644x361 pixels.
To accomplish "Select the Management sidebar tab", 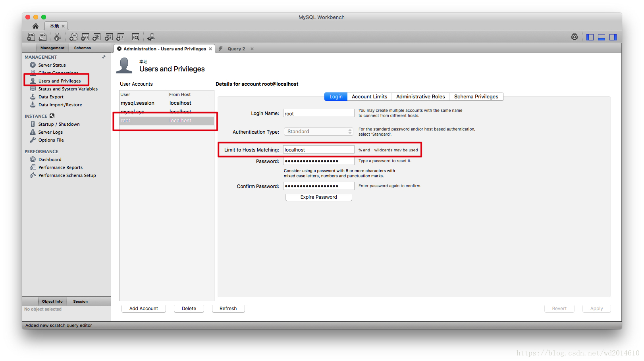I will (x=52, y=48).
